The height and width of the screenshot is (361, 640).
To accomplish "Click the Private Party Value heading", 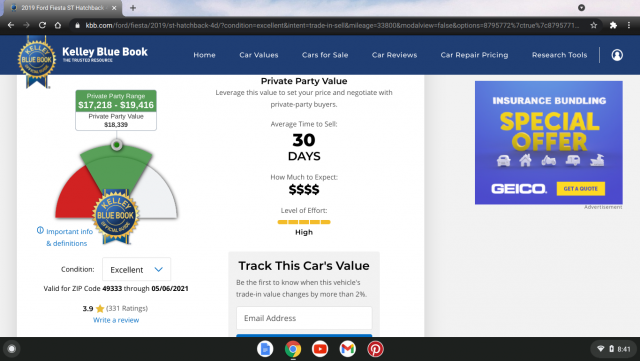I will (304, 81).
